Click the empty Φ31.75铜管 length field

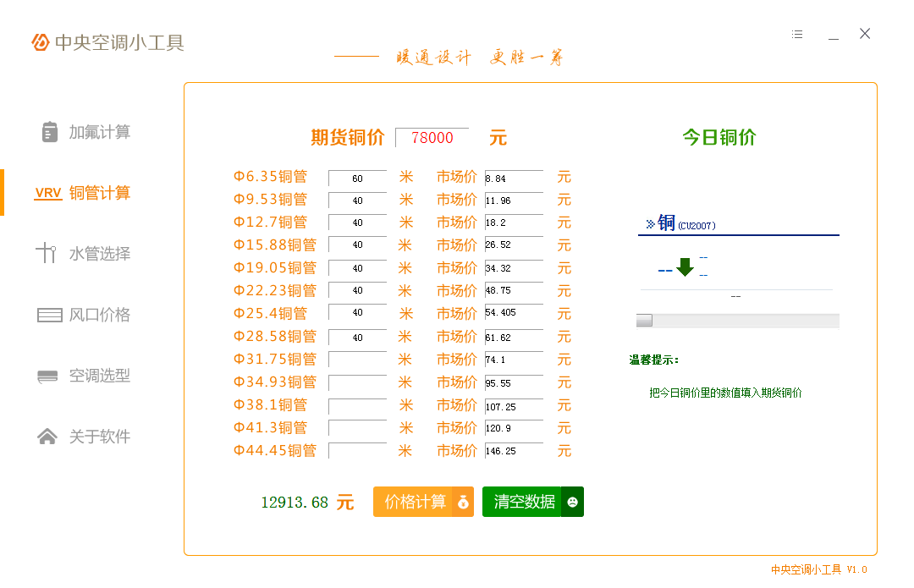[x=357, y=360]
